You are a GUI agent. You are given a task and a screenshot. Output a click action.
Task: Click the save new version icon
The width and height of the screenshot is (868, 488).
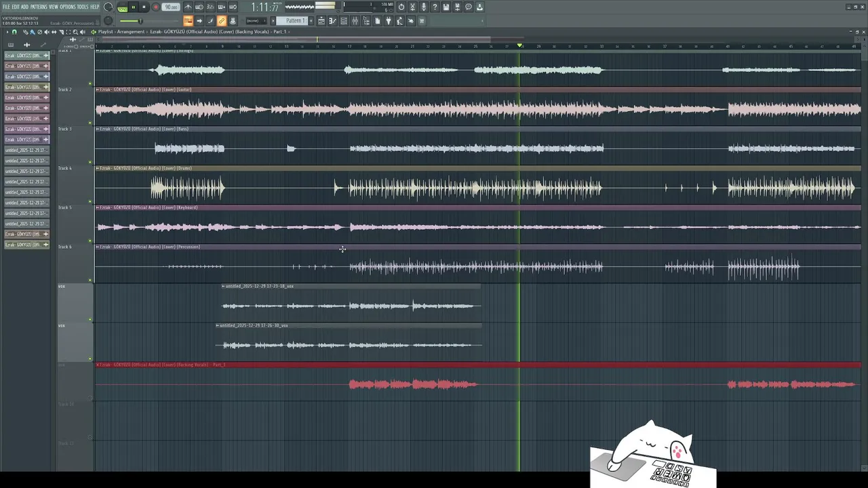click(x=457, y=7)
